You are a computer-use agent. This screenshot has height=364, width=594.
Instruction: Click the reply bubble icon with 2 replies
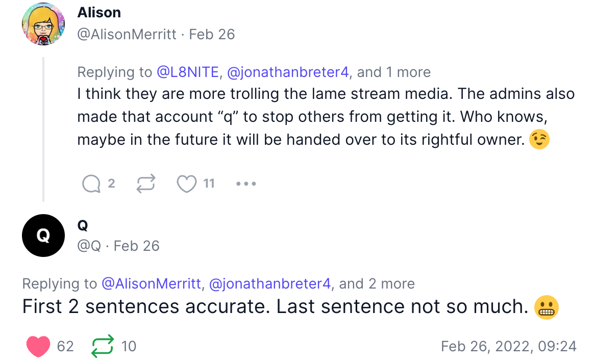pos(92,184)
